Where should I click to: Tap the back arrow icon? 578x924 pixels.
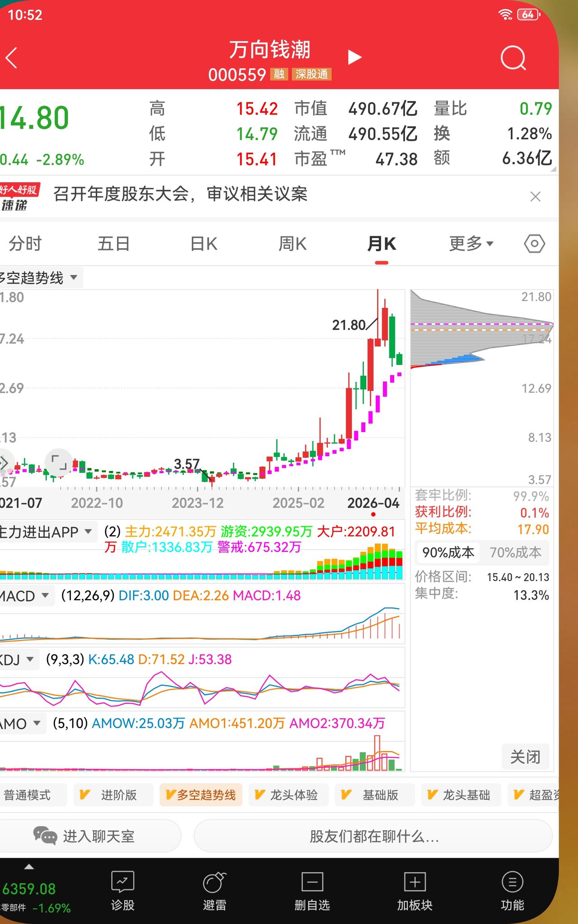point(11,58)
